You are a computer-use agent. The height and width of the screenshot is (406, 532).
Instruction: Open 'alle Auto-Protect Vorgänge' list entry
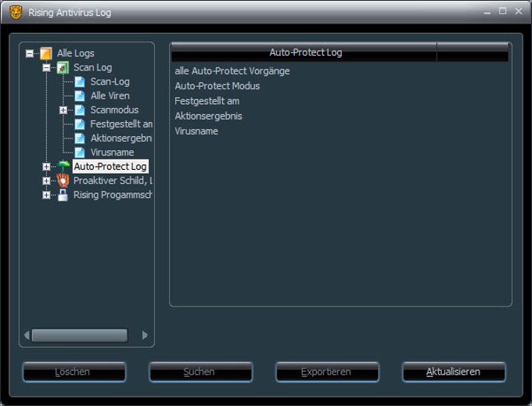click(x=232, y=71)
